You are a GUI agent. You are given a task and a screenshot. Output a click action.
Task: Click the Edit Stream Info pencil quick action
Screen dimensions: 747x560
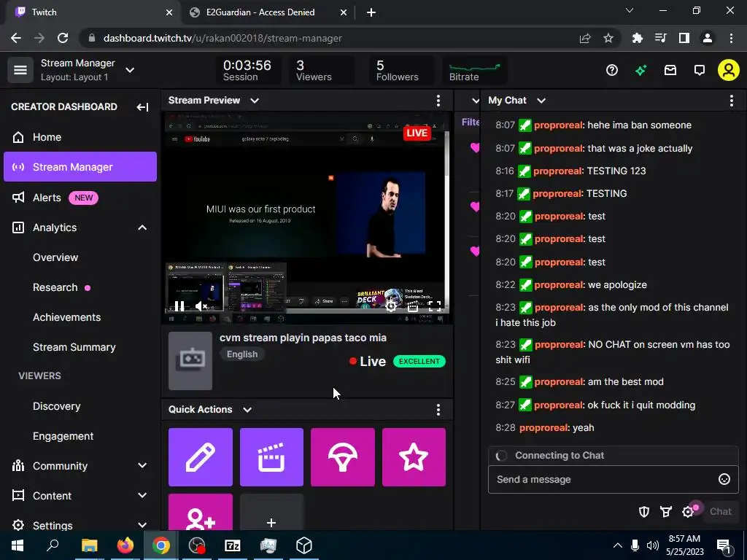point(201,457)
